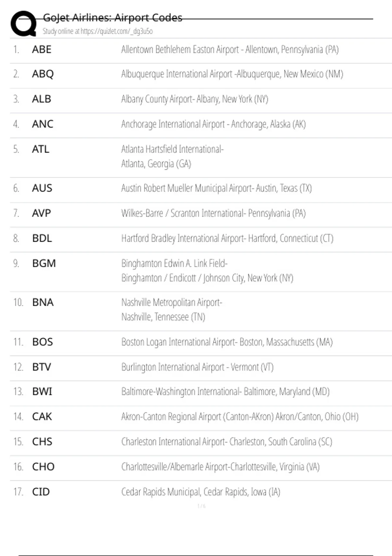Click the GoJet Airlines: Airport Codes title
The height and width of the screenshot is (556, 392).
tap(113, 18)
